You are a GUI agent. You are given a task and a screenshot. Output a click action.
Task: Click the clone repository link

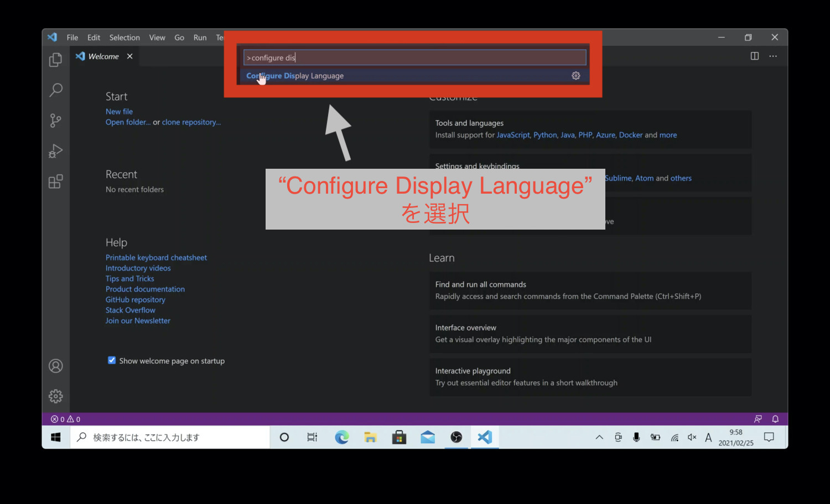[191, 122]
